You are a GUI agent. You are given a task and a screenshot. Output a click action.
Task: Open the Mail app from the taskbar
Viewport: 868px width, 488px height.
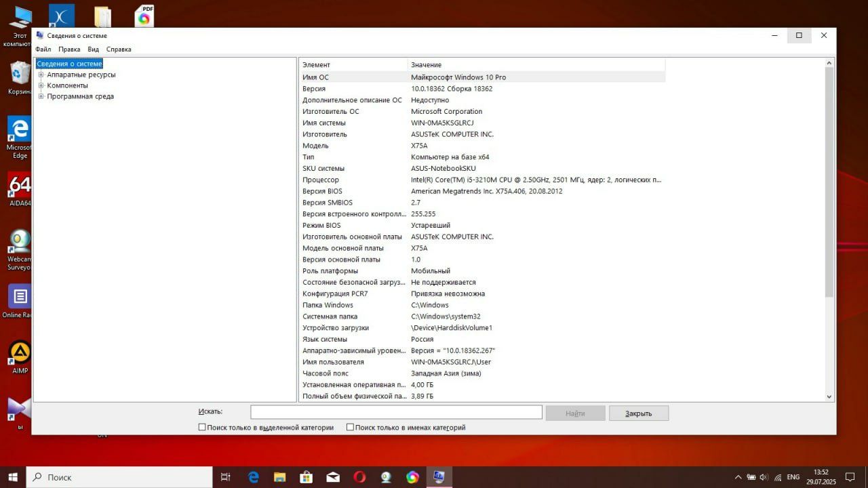pyautogui.click(x=333, y=477)
